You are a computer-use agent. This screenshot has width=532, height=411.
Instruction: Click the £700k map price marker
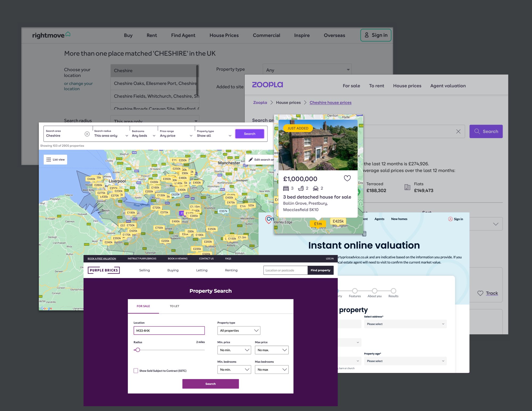159,228
